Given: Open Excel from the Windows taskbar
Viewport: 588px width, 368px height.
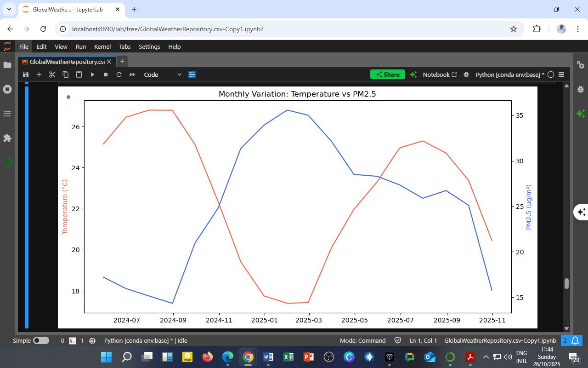Looking at the screenshot, I should (x=288, y=357).
